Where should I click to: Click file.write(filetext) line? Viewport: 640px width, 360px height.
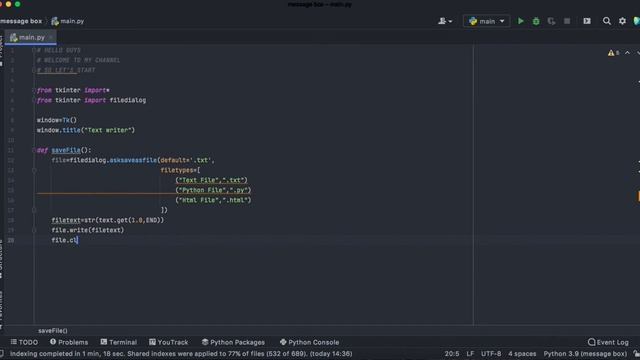(x=88, y=230)
